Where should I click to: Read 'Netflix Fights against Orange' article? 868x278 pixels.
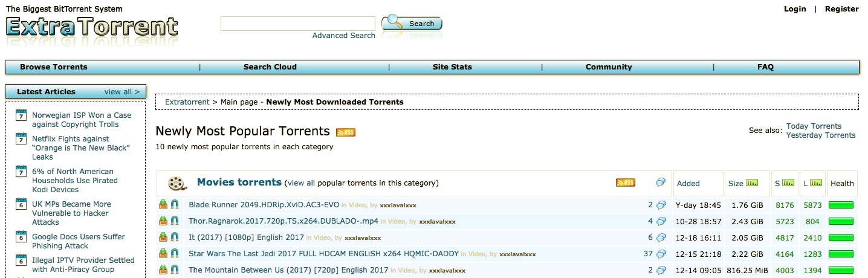(81, 147)
